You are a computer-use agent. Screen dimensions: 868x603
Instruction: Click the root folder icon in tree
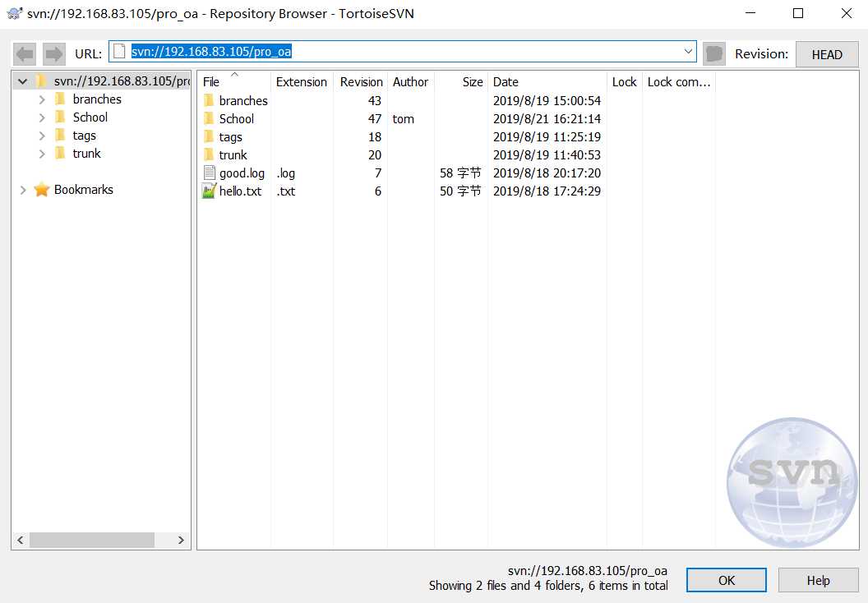(41, 81)
